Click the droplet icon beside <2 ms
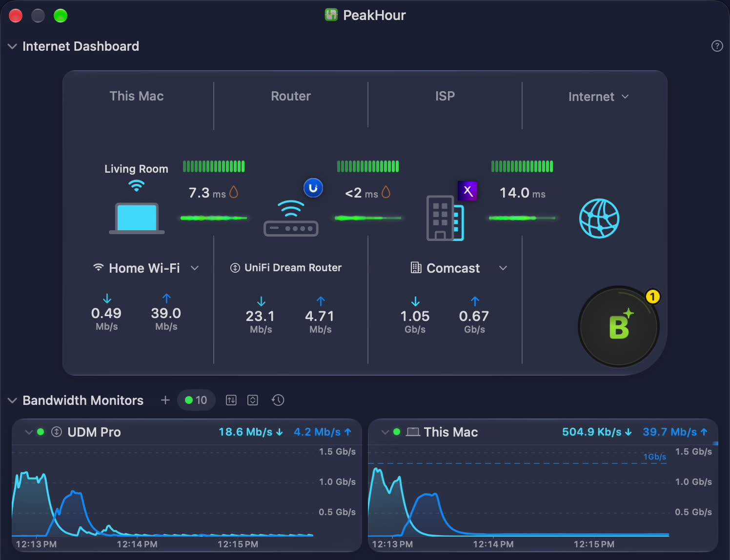Screen dimensions: 730x560 tap(386, 192)
